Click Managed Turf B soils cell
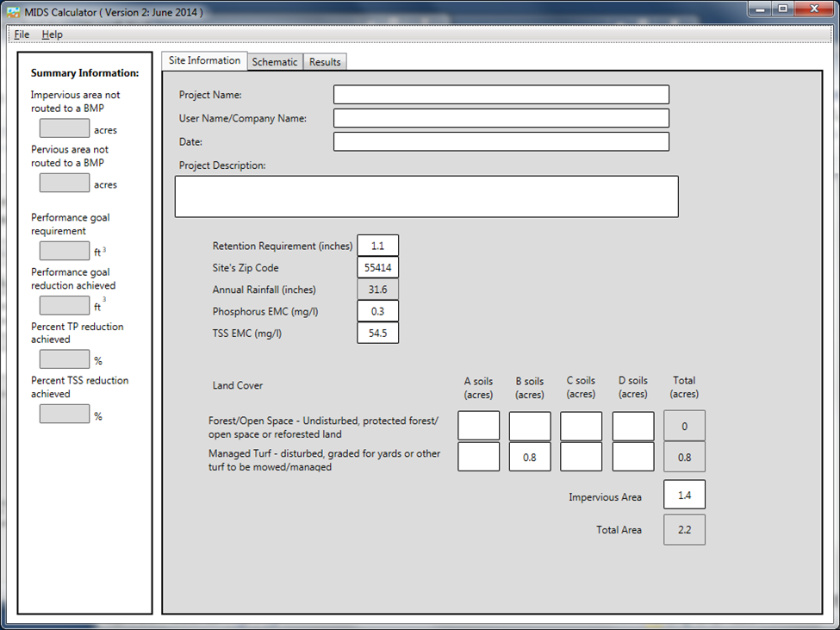 (x=530, y=457)
